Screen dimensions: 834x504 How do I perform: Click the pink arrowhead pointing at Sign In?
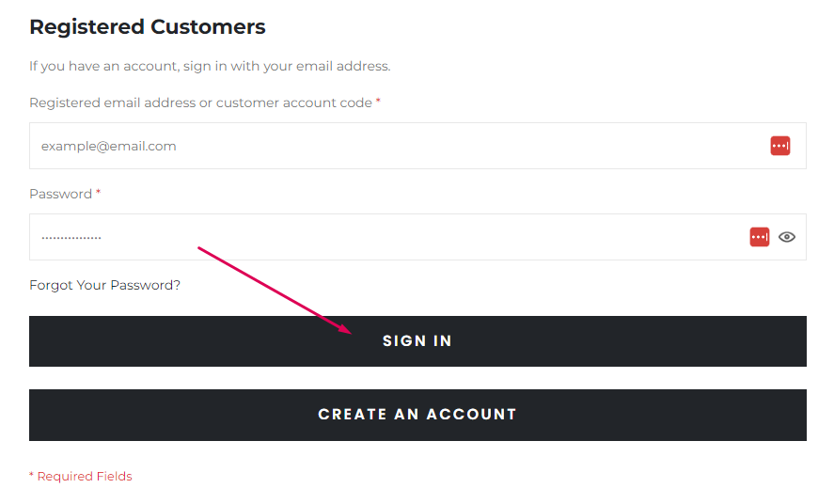tap(342, 327)
